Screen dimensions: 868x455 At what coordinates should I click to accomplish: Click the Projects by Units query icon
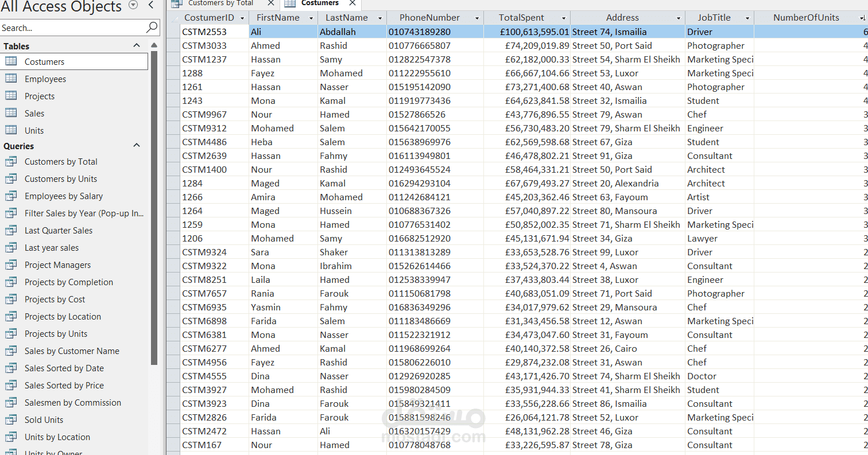point(11,333)
